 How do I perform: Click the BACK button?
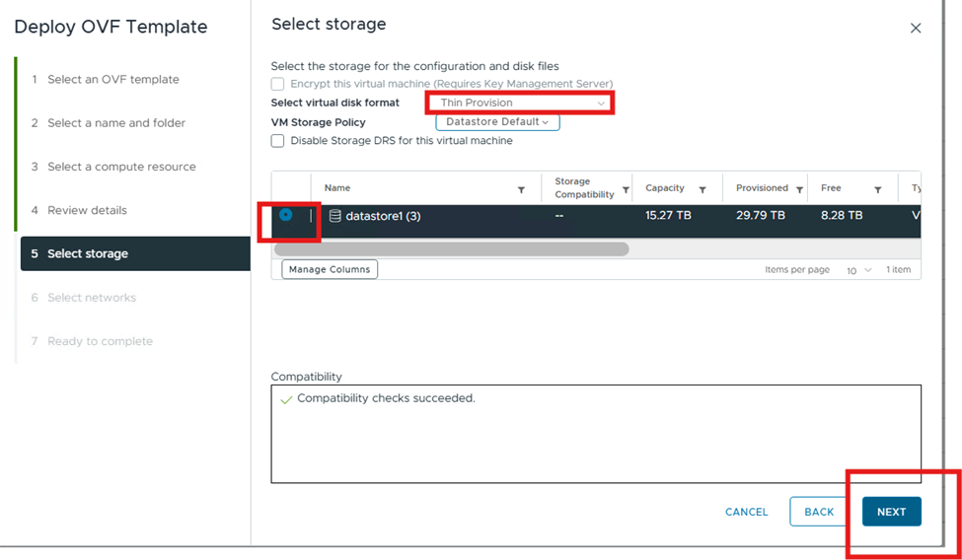click(819, 512)
